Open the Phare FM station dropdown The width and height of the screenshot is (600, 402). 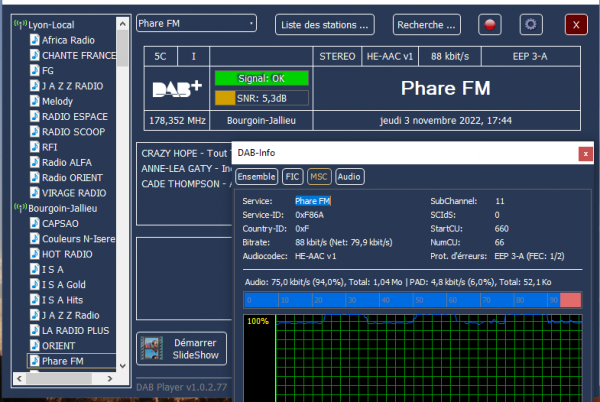pyautogui.click(x=196, y=24)
